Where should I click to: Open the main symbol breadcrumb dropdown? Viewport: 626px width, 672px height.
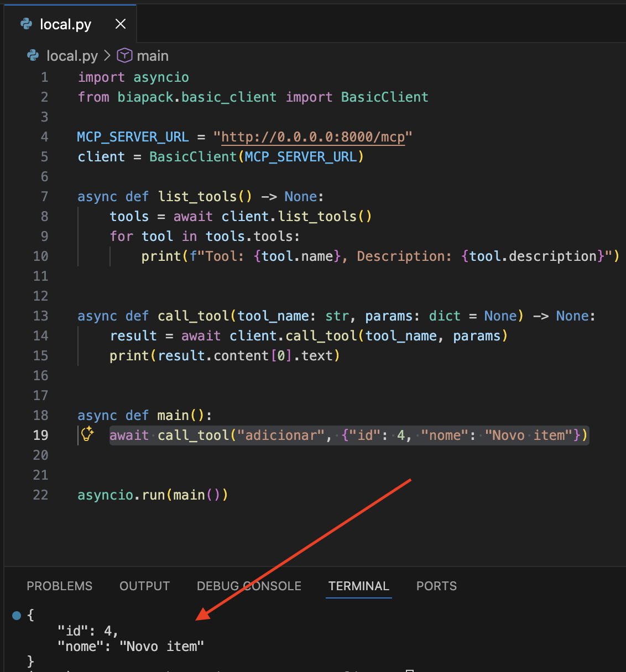(153, 56)
